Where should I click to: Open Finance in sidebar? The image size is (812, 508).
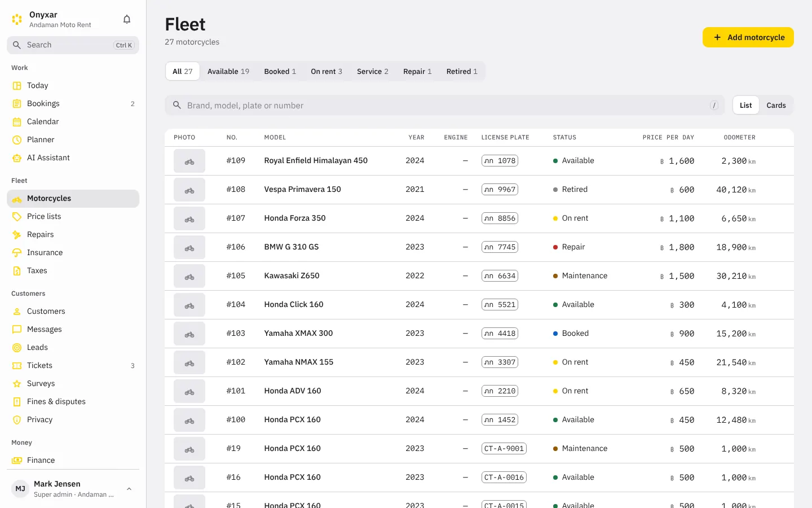click(x=73, y=461)
